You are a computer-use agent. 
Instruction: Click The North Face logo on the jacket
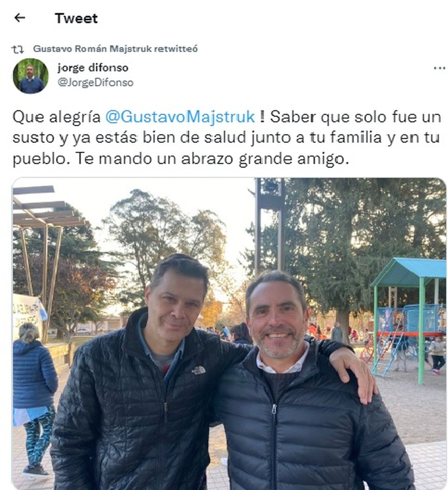pyautogui.click(x=198, y=370)
